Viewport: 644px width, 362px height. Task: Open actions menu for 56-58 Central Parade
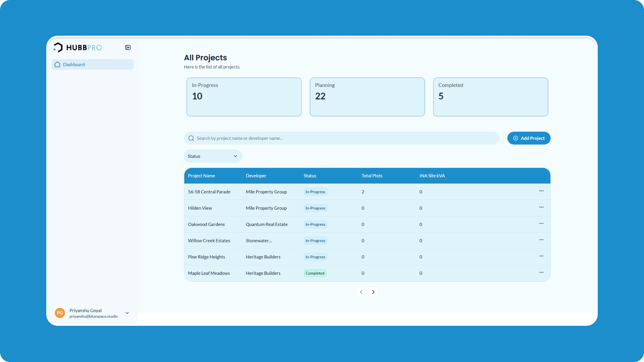(541, 191)
